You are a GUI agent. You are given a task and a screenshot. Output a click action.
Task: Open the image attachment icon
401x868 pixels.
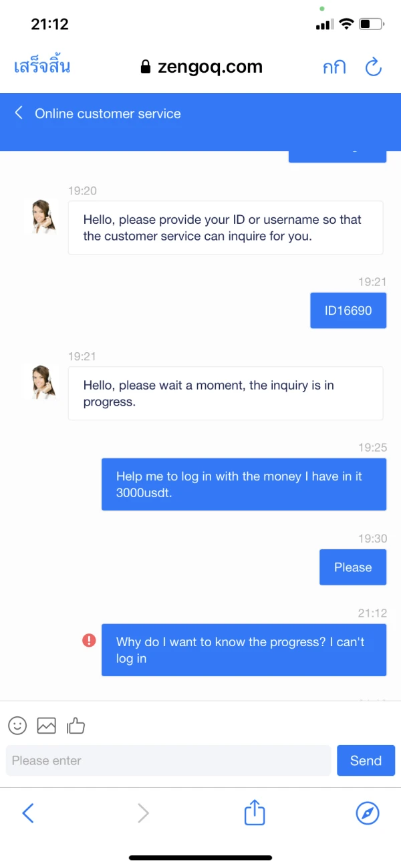click(x=46, y=725)
